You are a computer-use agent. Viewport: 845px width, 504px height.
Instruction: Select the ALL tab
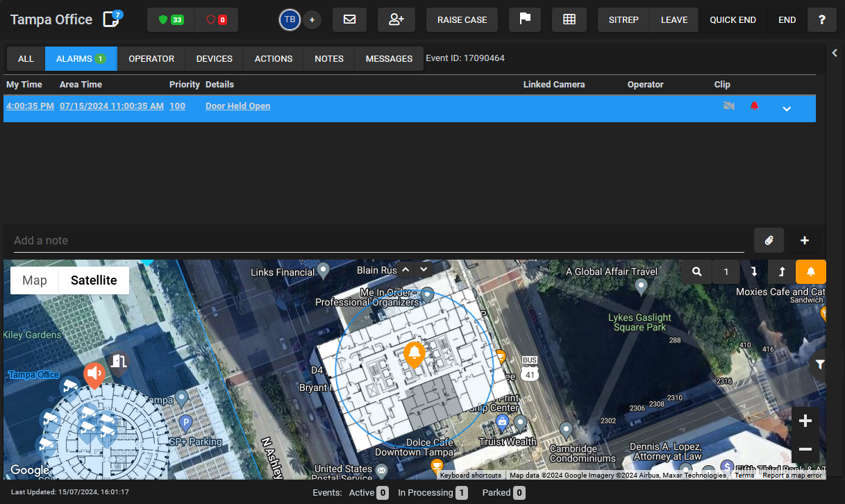tap(26, 59)
